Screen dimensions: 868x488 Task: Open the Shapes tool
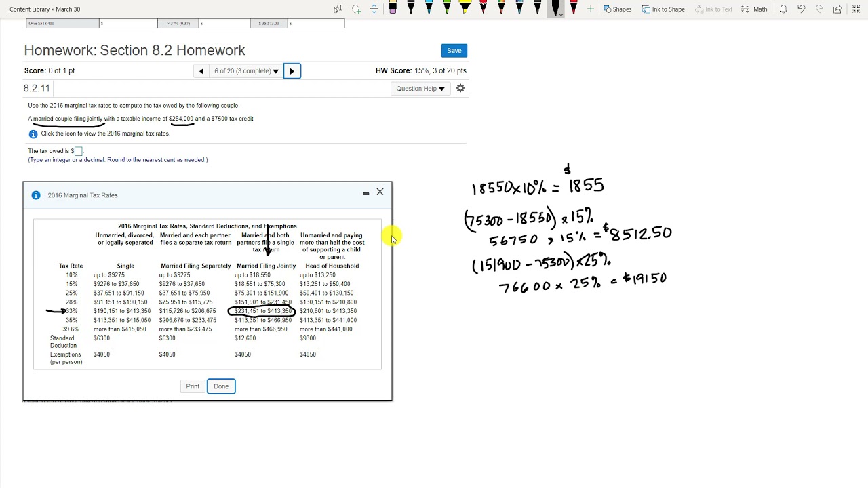coord(618,9)
